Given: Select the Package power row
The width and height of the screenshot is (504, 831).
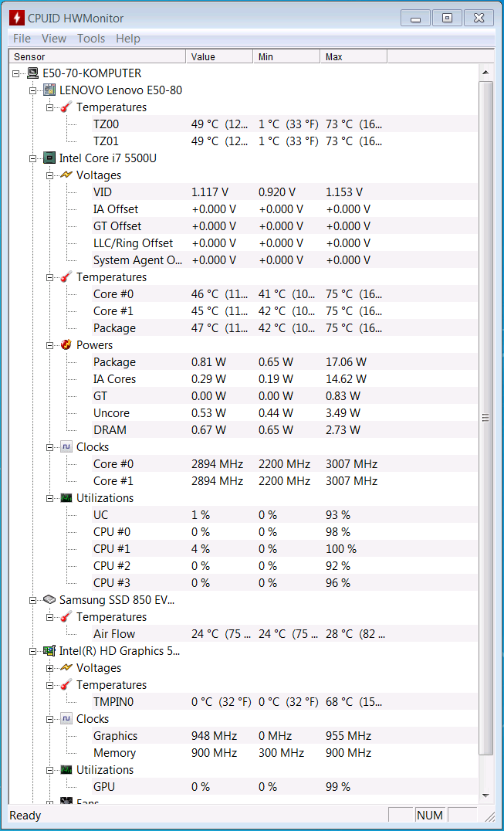Looking at the screenshot, I should coord(244,362).
